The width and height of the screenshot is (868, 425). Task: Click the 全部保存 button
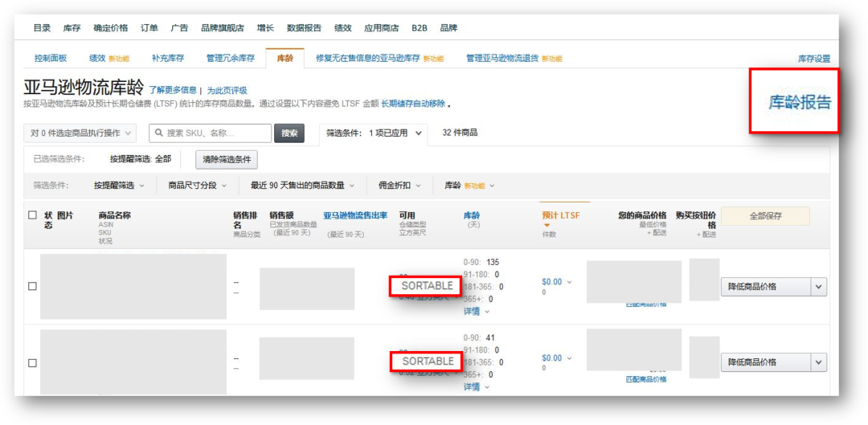tap(766, 216)
